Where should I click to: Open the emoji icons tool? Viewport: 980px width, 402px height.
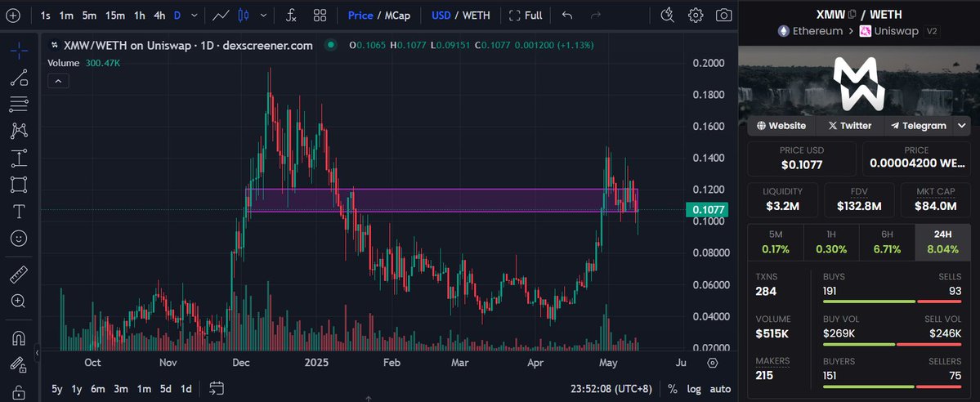pos(19,239)
